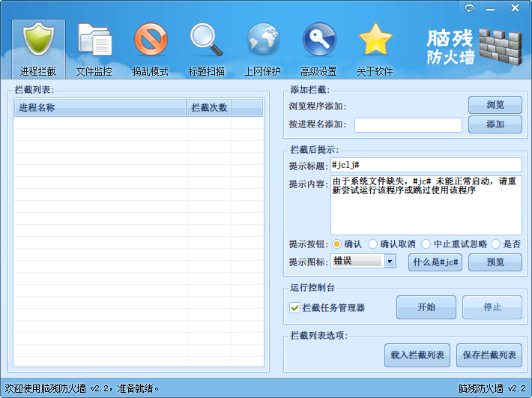532x398 pixels.
Task: Select the 确认取消 radio option
Action: [x=373, y=244]
